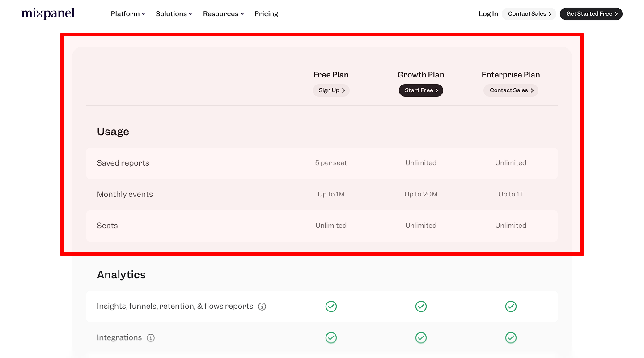The height and width of the screenshot is (358, 644).
Task: Click the Growth Plan checkmark for Insights reports
Action: click(x=421, y=306)
